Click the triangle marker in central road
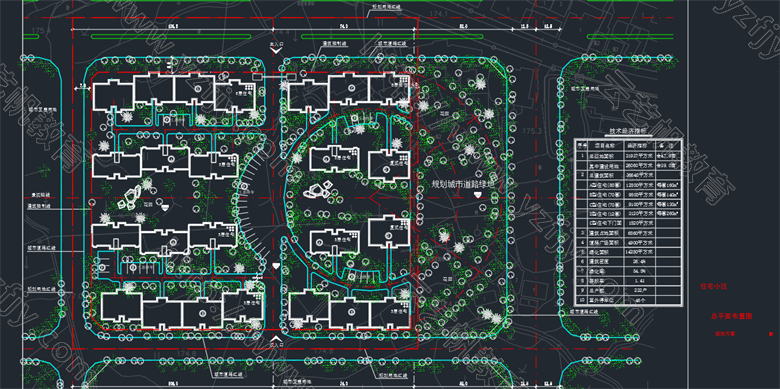This screenshot has width=780, height=389. (276, 267)
